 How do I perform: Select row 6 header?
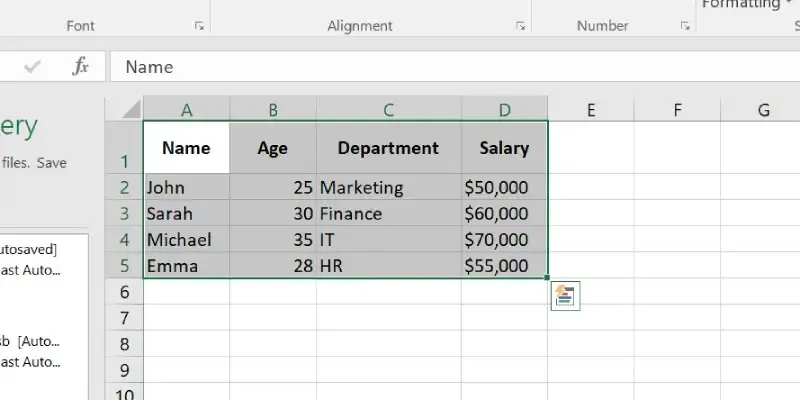click(124, 292)
